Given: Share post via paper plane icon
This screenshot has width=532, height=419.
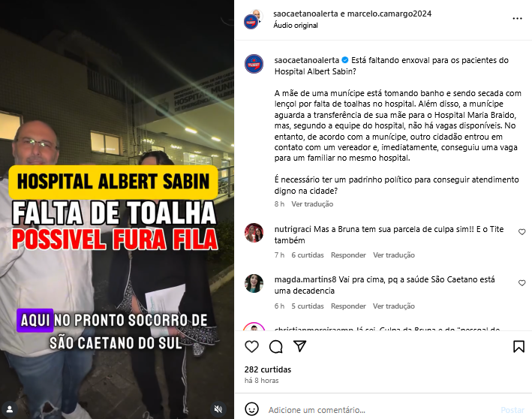Looking at the screenshot, I should (x=300, y=346).
